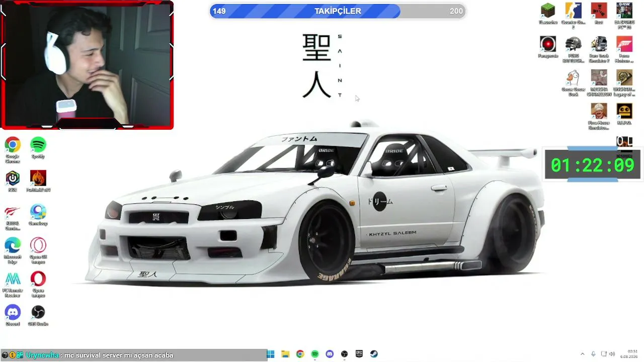
Task: Click the webcam overlay thumbnail
Action: [x=87, y=65]
